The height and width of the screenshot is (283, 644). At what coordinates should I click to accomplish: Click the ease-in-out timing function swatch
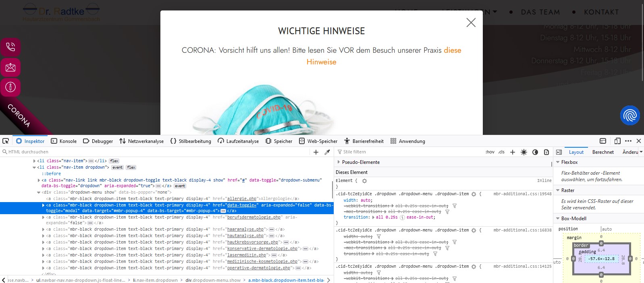pyautogui.click(x=402, y=217)
